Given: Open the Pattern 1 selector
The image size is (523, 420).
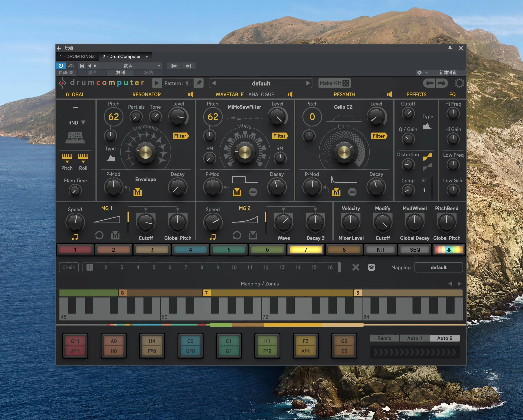Looking at the screenshot, I should coord(177,83).
